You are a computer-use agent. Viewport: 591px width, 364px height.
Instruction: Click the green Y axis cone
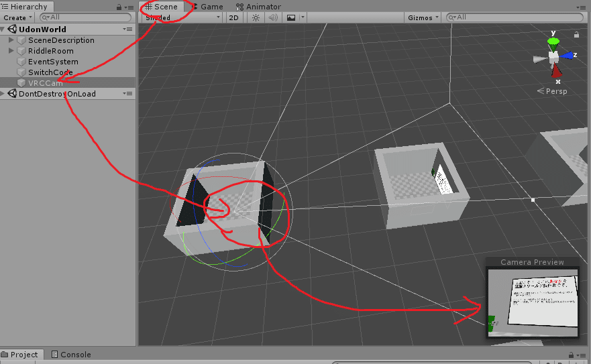[x=553, y=44]
